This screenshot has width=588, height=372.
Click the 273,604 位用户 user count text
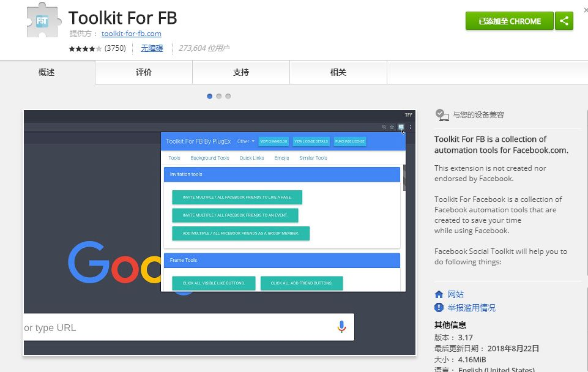pos(204,48)
